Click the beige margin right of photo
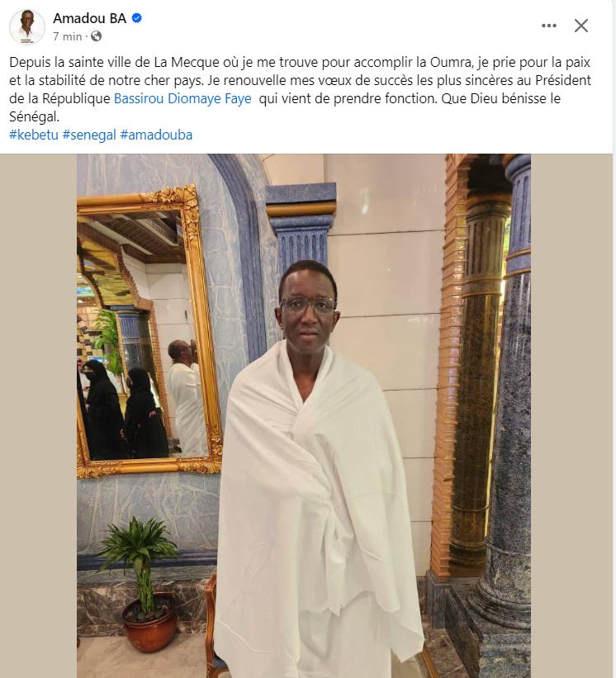Viewport: 616px width, 678px height. pyautogui.click(x=571, y=416)
